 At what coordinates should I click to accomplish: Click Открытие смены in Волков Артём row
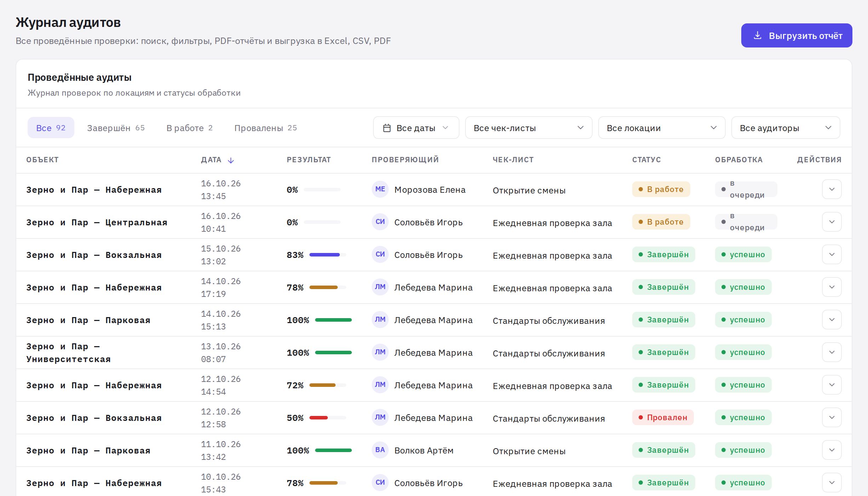(529, 451)
